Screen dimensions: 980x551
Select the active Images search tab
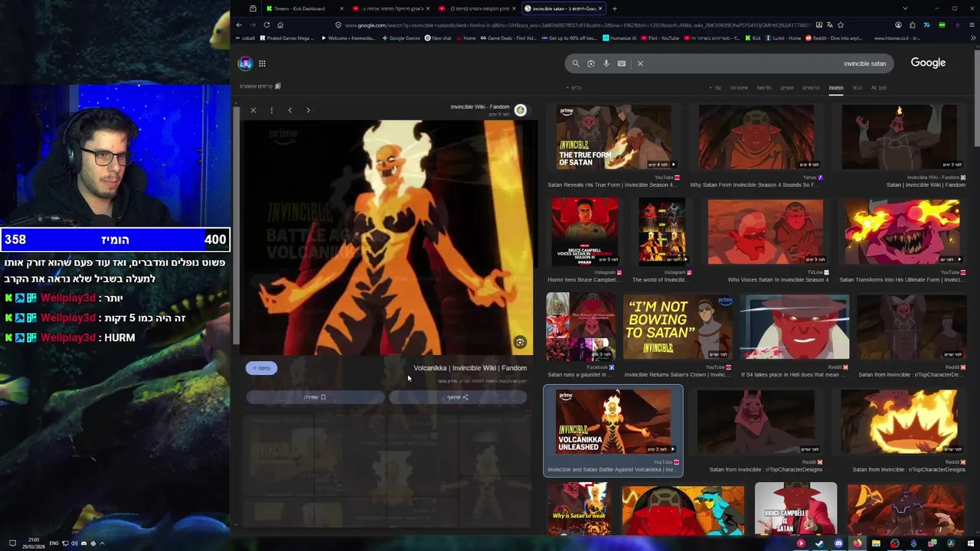click(x=836, y=88)
